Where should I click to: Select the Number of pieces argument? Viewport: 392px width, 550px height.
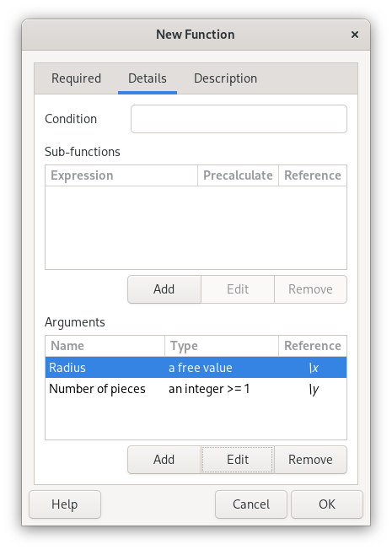(x=196, y=389)
